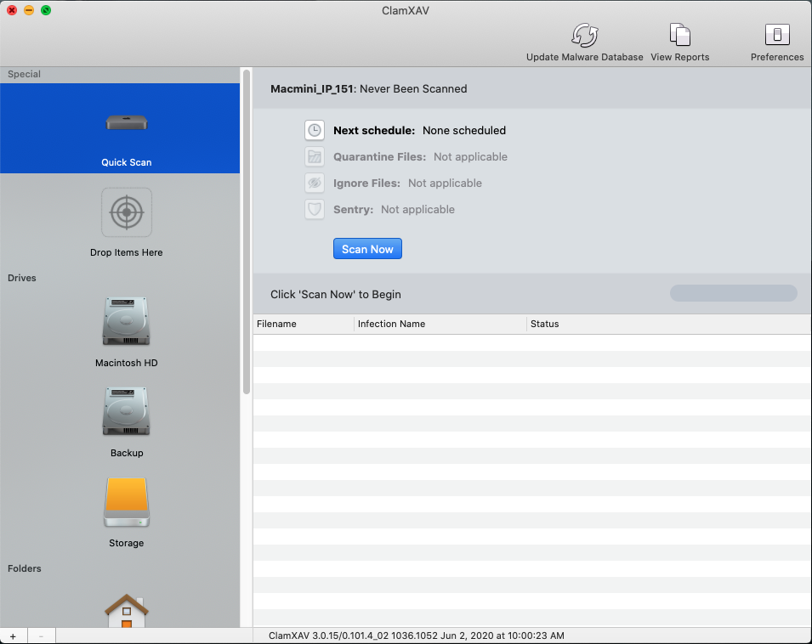
Task: Click the Next schedule clock icon
Action: pos(315,130)
